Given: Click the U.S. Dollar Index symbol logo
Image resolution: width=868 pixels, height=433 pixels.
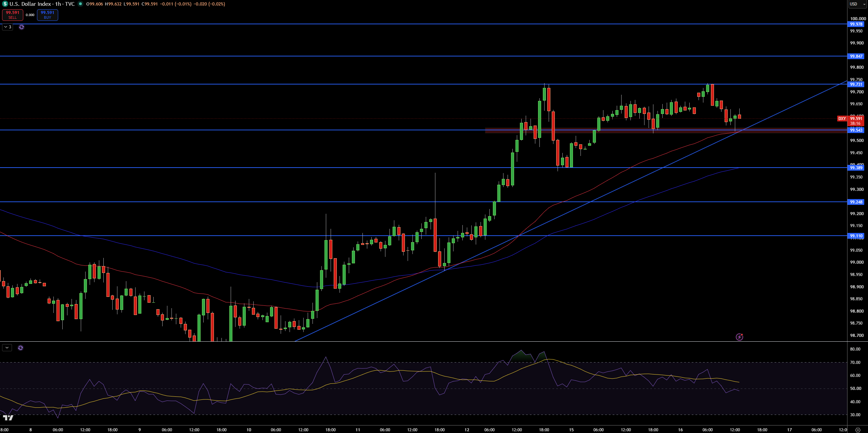Looking at the screenshot, I should pos(5,4).
